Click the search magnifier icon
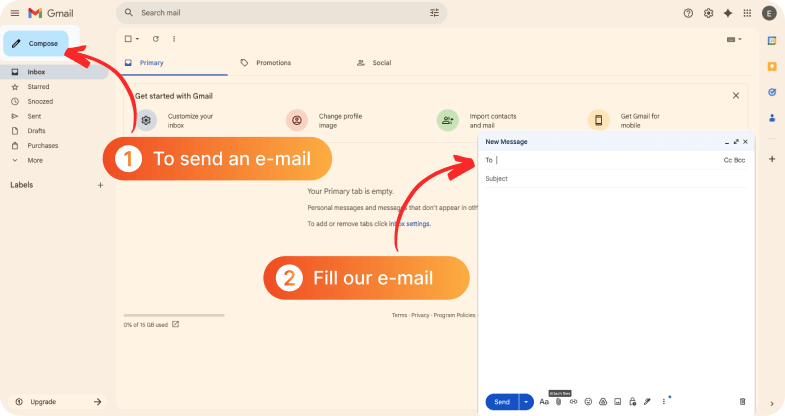The image size is (785, 416). click(x=129, y=13)
